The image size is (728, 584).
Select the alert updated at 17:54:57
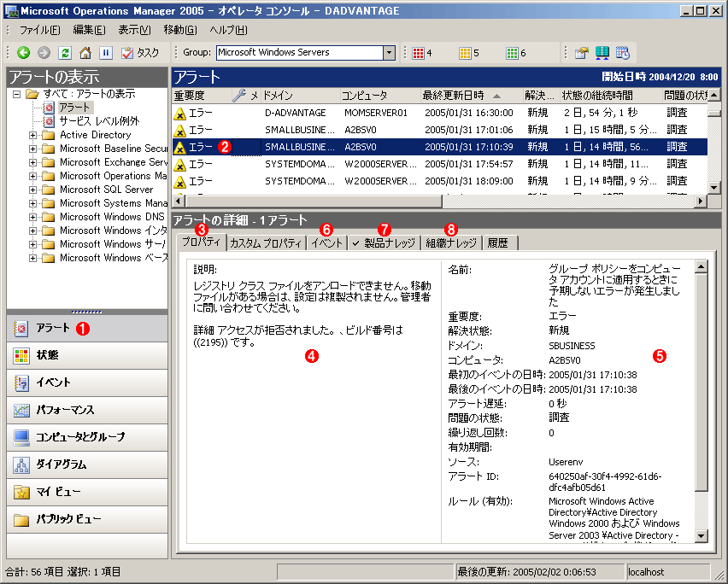tap(440, 164)
